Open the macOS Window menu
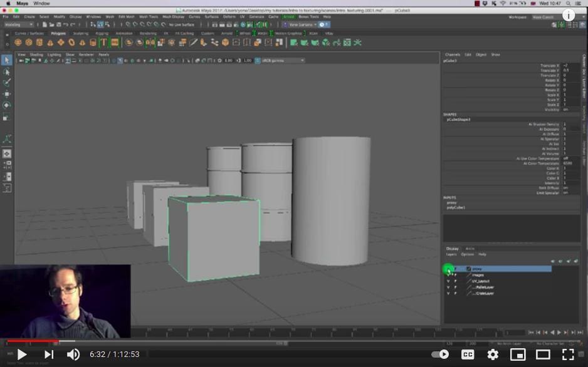Viewport: 588px width, 367px height. click(41, 3)
